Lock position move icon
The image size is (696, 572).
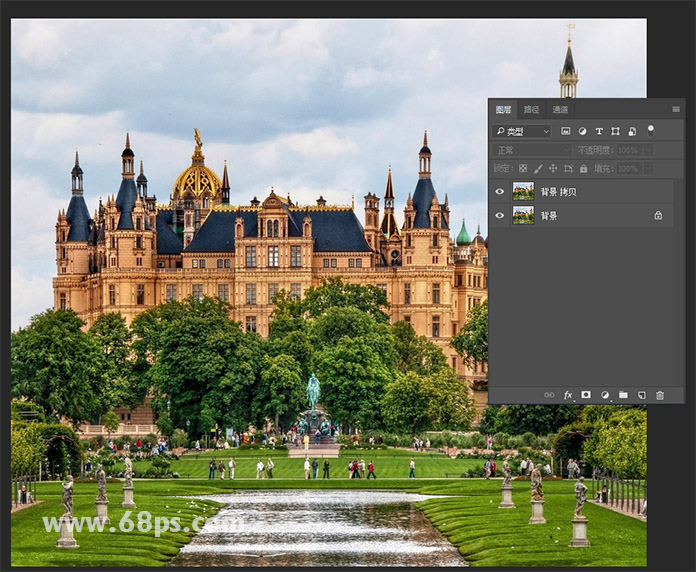pos(553,169)
